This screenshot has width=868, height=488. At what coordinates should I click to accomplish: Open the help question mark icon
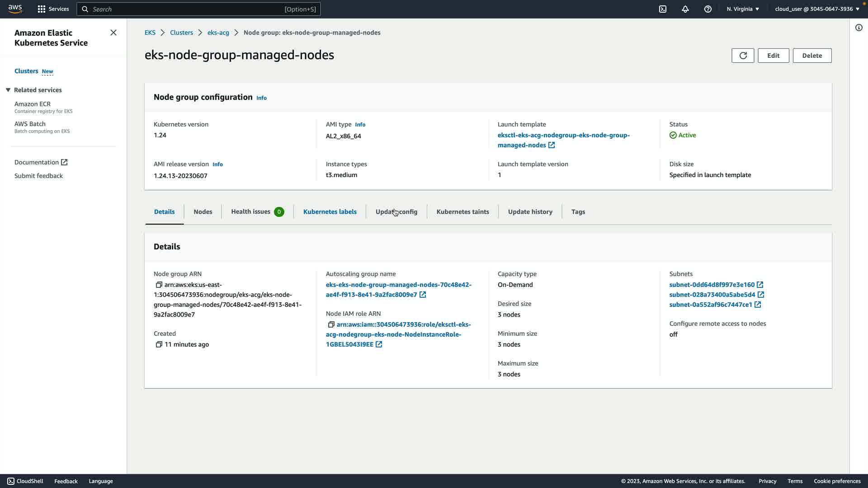[708, 9]
